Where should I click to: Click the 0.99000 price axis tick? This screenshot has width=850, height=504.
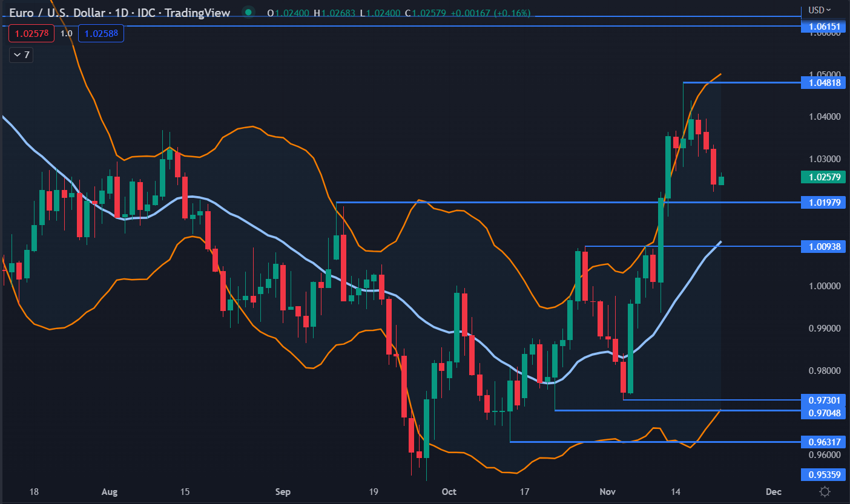823,328
